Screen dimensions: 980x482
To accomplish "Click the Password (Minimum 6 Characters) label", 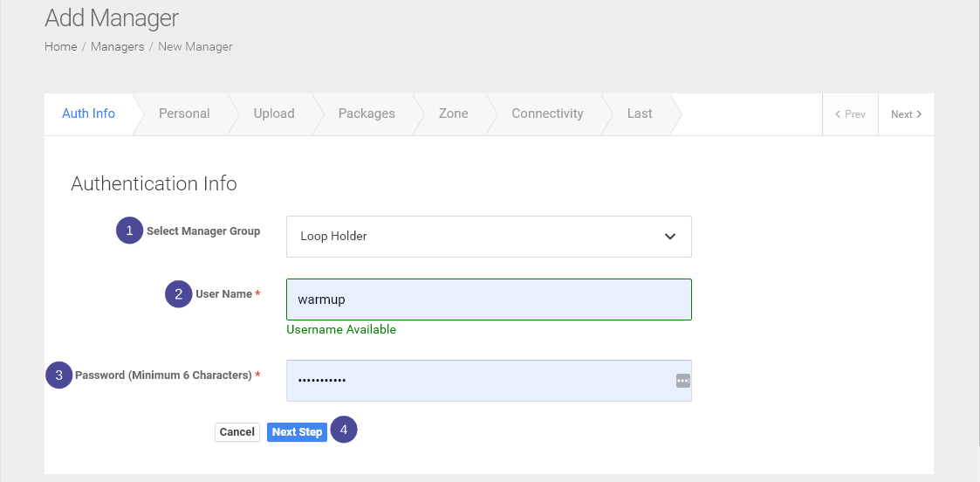I will click(168, 375).
